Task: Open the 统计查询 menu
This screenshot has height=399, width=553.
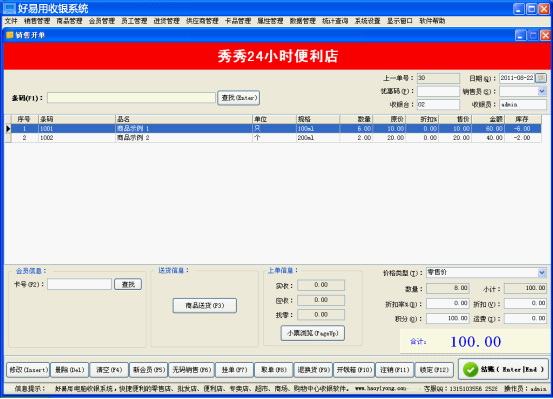Action: [335, 21]
